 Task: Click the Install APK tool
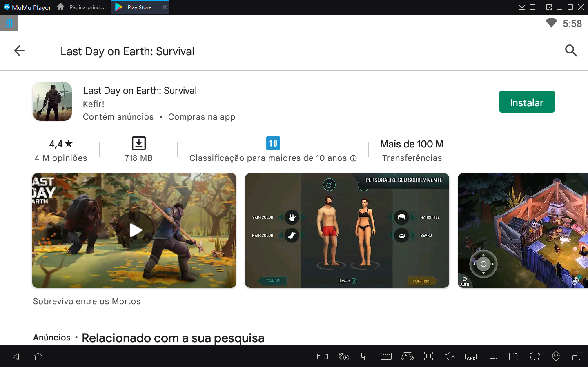[471, 356]
